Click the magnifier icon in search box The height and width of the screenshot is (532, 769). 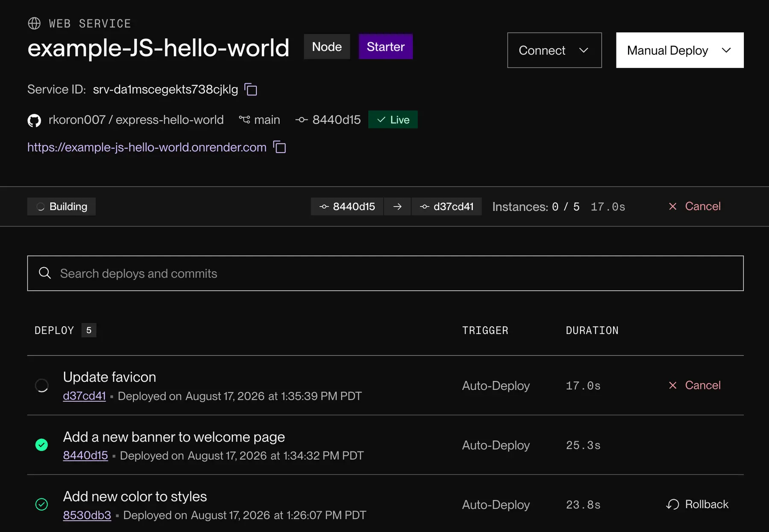(x=45, y=273)
